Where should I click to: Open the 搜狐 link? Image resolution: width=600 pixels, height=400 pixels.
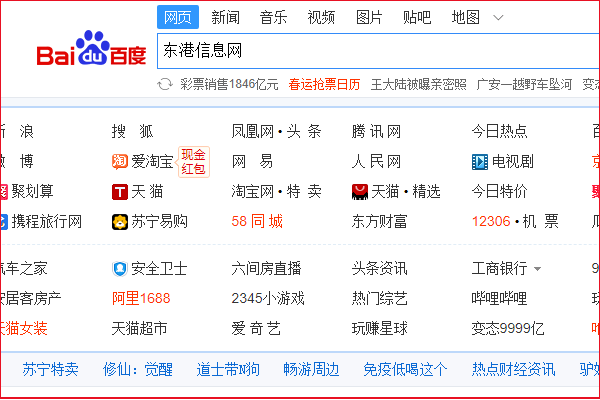pos(132,132)
